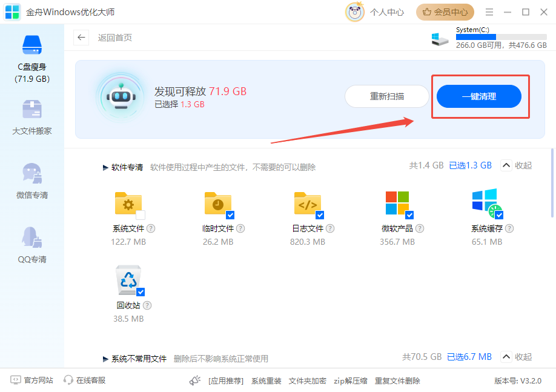Uncheck the 系统缓存 checkbox
This screenshot has height=392, width=556.
499,215
